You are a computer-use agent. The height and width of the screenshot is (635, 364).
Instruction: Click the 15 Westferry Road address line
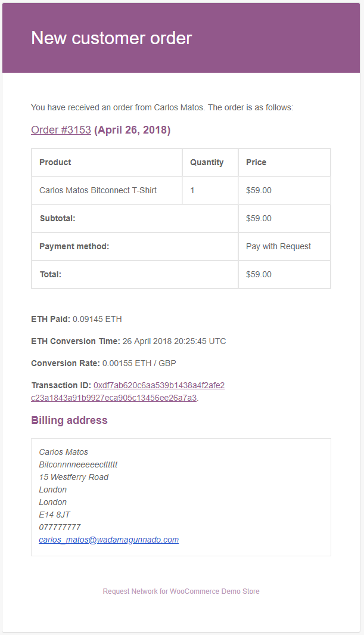tap(74, 477)
